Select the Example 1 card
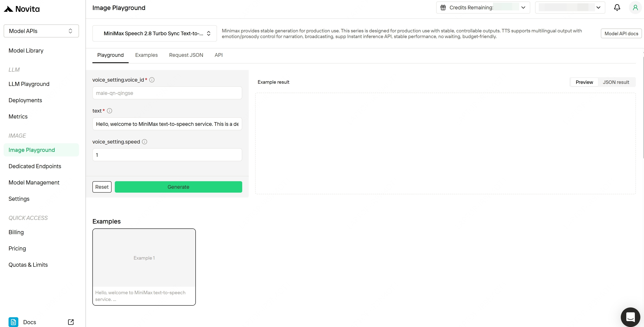644x327 pixels. tap(144, 267)
